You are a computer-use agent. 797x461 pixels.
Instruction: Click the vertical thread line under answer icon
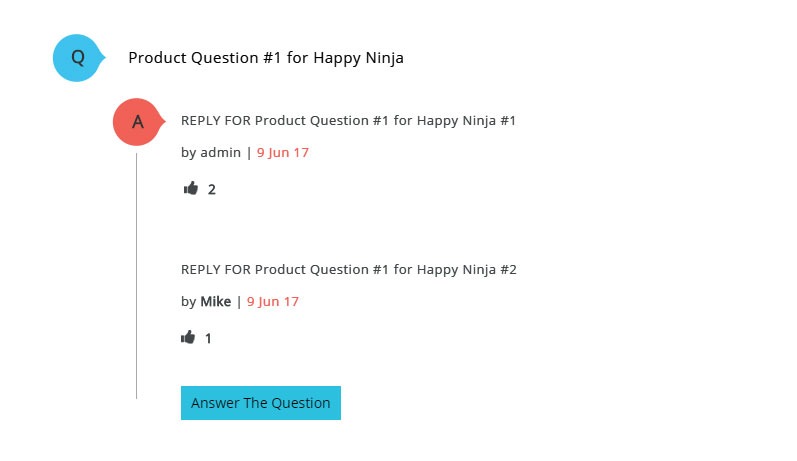[x=136, y=276]
